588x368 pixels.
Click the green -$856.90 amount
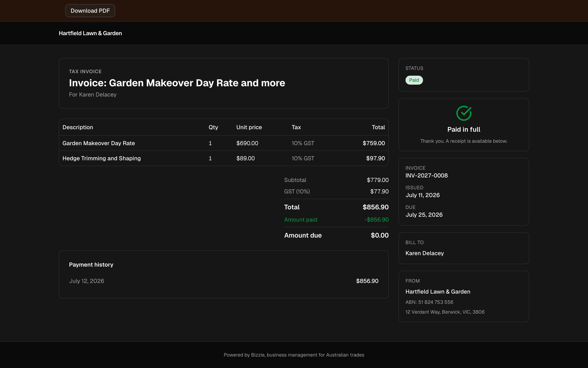pyautogui.click(x=376, y=220)
